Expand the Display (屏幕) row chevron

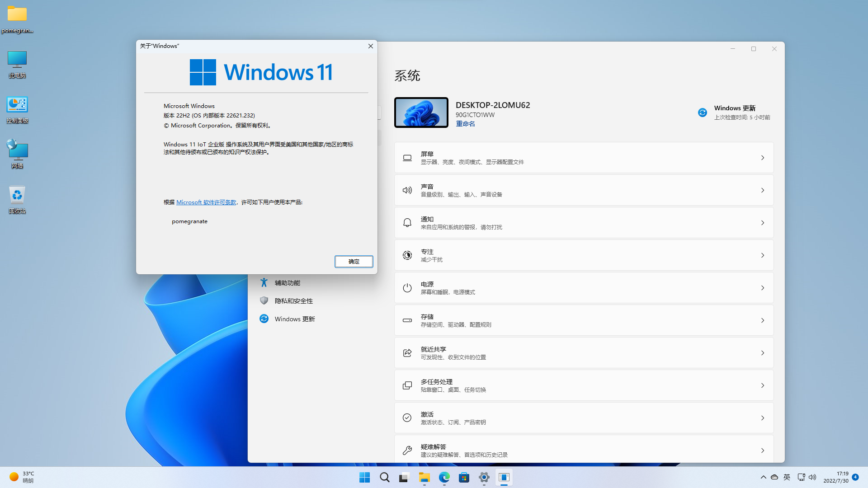tap(763, 158)
